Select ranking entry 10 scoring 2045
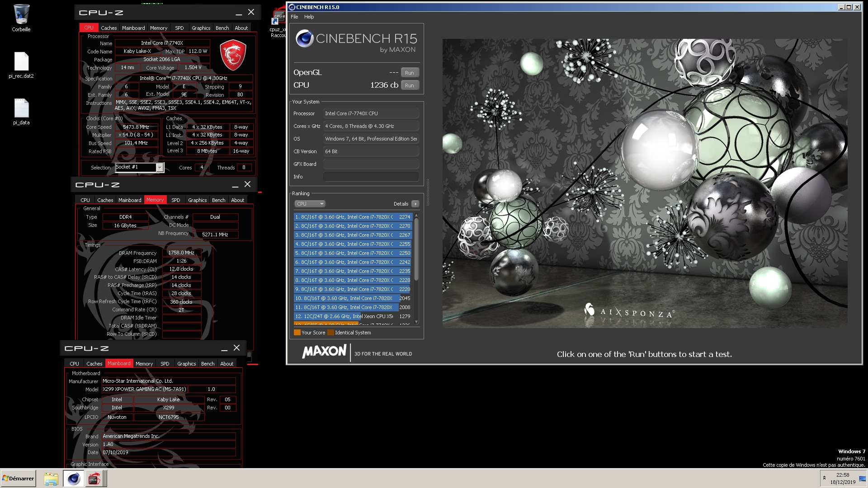 353,298
